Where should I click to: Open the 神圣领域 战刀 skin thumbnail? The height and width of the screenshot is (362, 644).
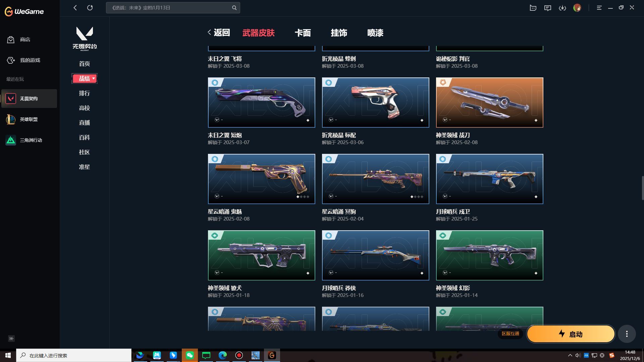[x=489, y=102]
